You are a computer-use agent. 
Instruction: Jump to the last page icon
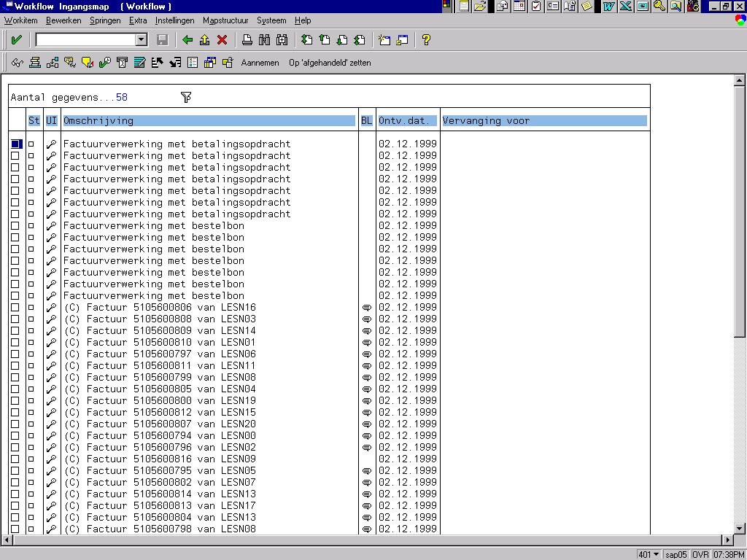point(360,40)
